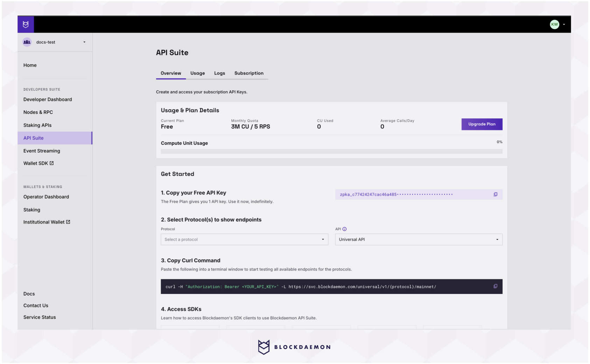The image size is (590, 364).
Task: Click Contact Us link
Action: point(36,306)
